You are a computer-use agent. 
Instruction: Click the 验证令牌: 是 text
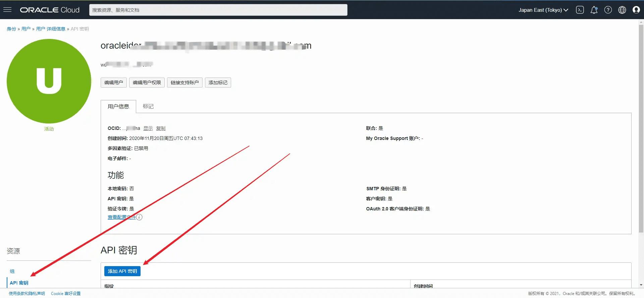(x=121, y=209)
